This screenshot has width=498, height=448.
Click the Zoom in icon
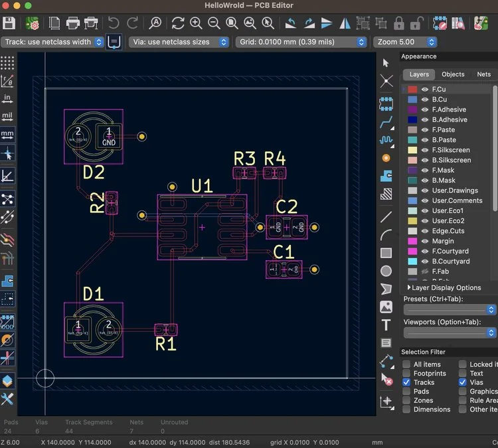point(196,23)
